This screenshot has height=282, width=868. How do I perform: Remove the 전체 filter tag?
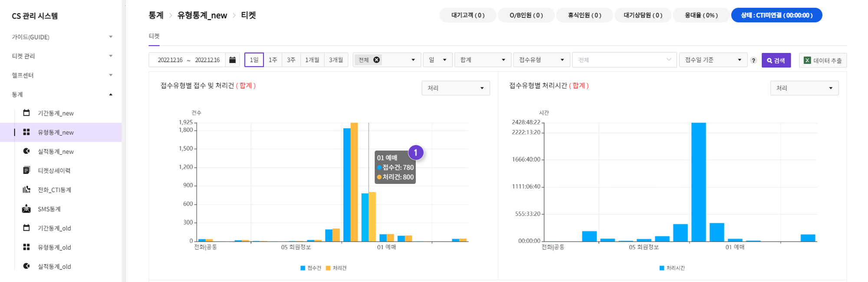coord(377,60)
